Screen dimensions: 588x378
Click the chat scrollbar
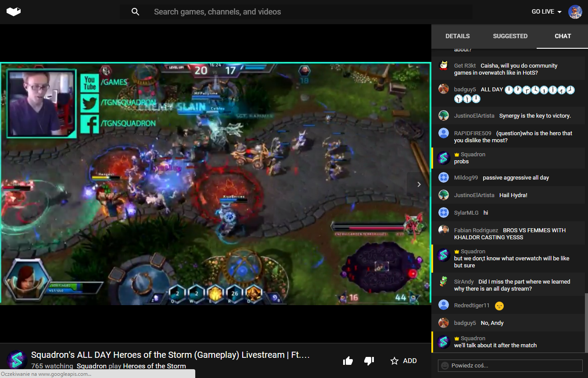click(586, 323)
